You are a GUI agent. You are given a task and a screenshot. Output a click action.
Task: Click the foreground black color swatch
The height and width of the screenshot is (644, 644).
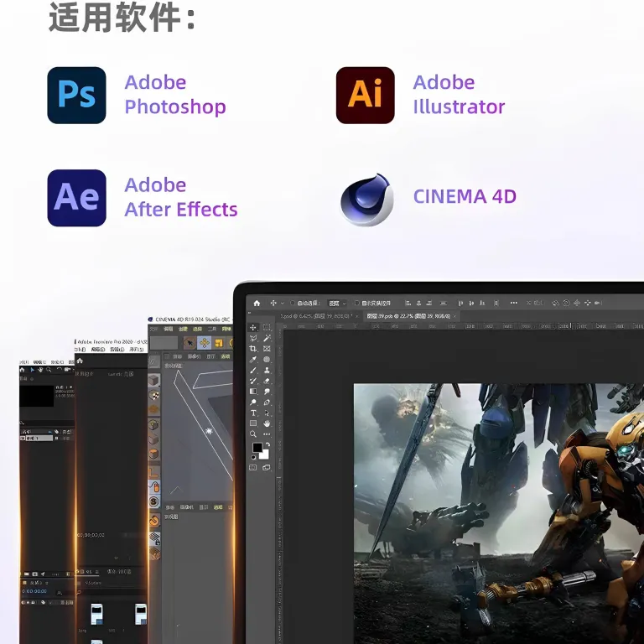pyautogui.click(x=257, y=447)
